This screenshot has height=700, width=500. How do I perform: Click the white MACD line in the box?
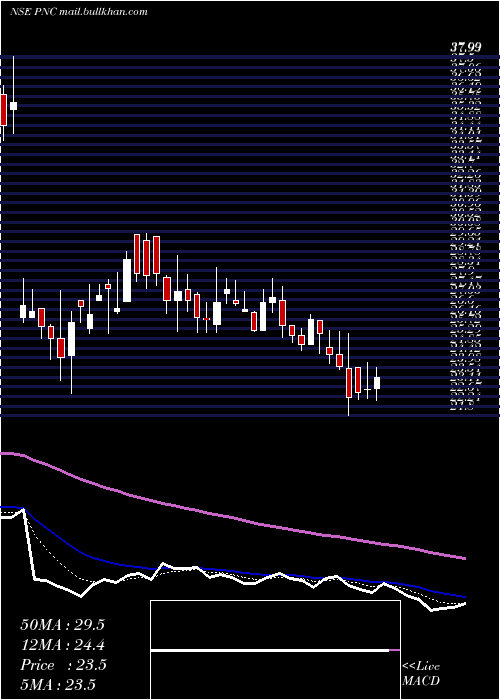click(270, 650)
